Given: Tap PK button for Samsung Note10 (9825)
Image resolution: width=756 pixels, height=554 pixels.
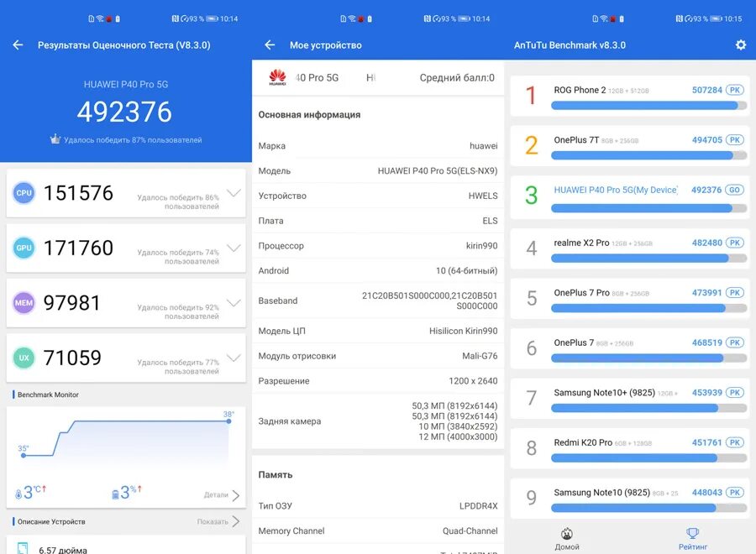Looking at the screenshot, I should click(735, 493).
